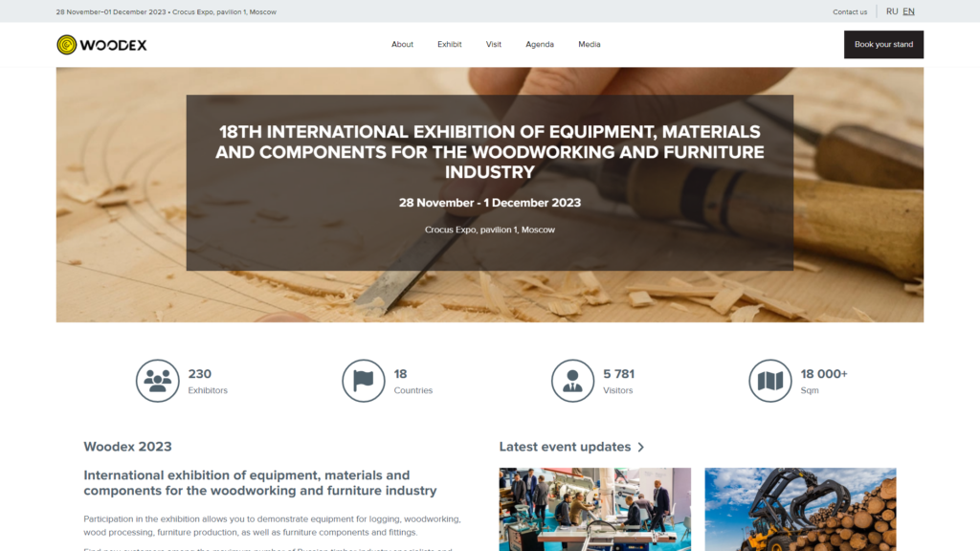Image resolution: width=980 pixels, height=551 pixels.
Task: Open the exhibition hall visitors news thumbnail
Action: [594, 509]
